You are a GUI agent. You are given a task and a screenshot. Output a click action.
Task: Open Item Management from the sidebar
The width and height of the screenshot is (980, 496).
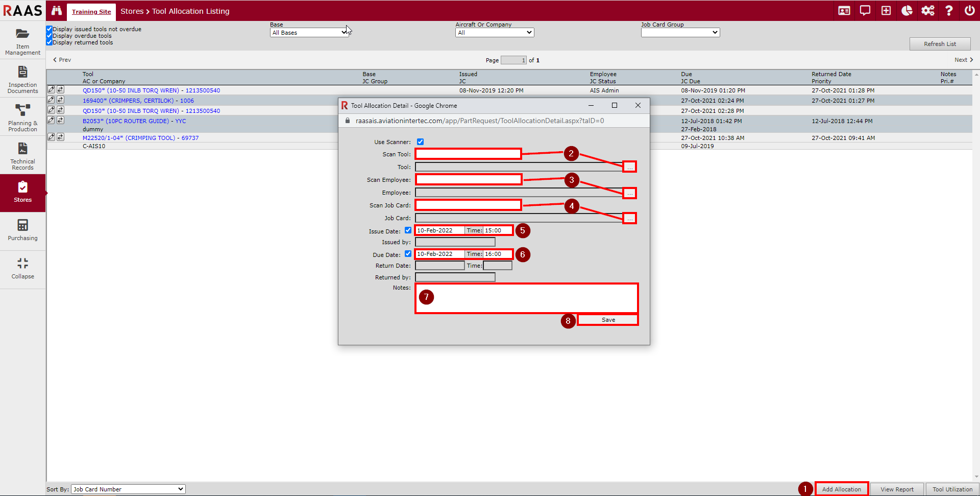click(x=22, y=40)
